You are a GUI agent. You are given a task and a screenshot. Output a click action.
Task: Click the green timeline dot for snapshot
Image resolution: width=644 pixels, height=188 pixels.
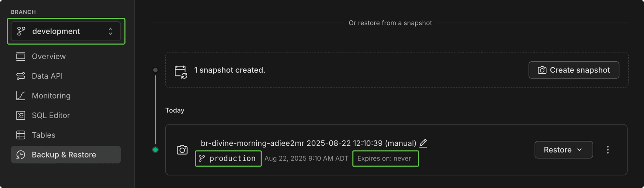155,150
